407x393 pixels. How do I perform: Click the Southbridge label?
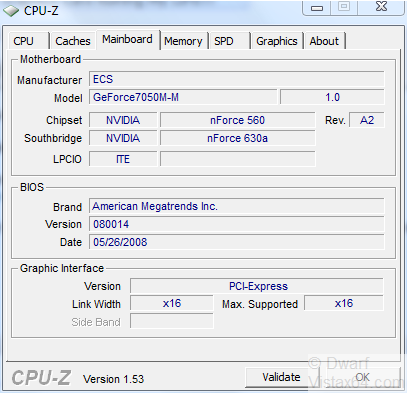(53, 138)
